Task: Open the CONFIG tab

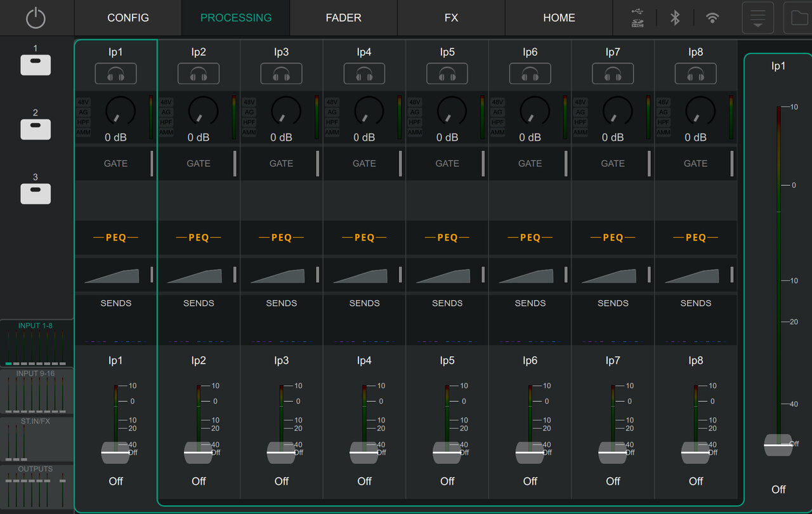Action: click(128, 18)
